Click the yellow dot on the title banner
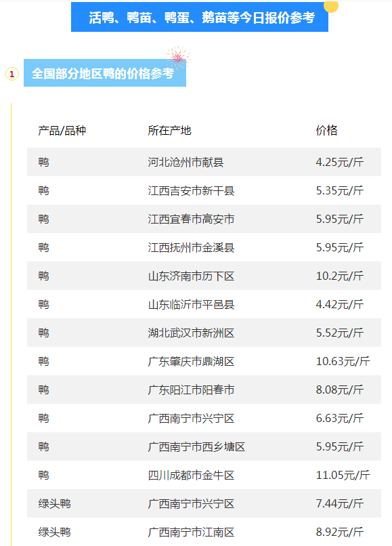This screenshot has width=392, height=546. click(330, 6)
